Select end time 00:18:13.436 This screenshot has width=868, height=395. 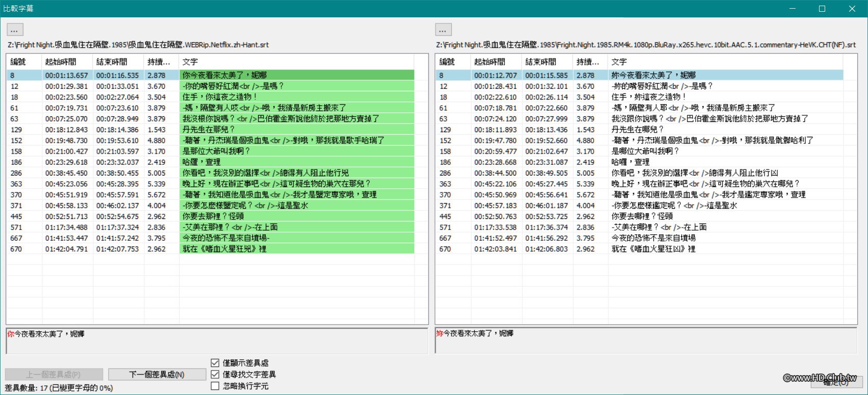point(547,130)
